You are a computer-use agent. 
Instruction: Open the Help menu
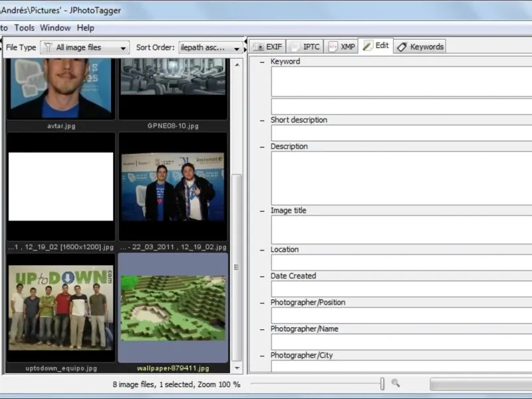pos(85,28)
